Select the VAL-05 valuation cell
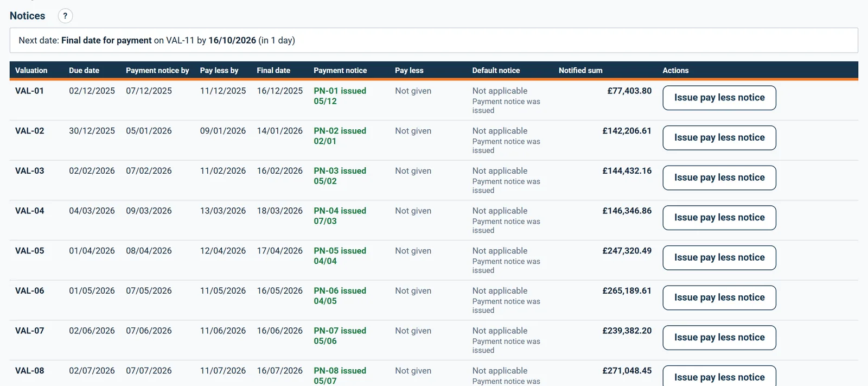Viewport: 868px width, 386px height. click(x=29, y=251)
